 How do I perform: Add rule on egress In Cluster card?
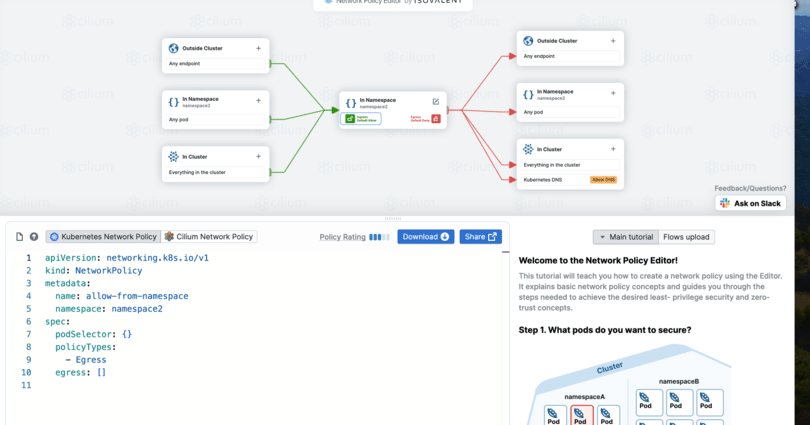coord(613,149)
